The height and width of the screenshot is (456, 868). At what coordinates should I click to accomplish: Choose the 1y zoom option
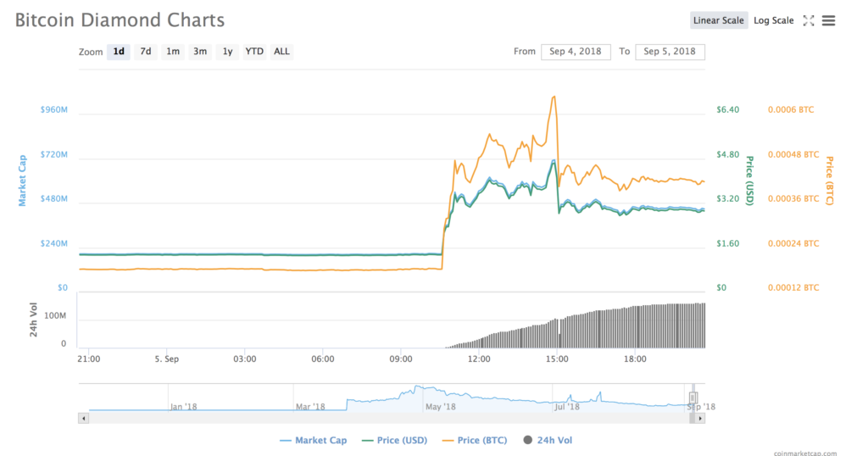(x=227, y=52)
